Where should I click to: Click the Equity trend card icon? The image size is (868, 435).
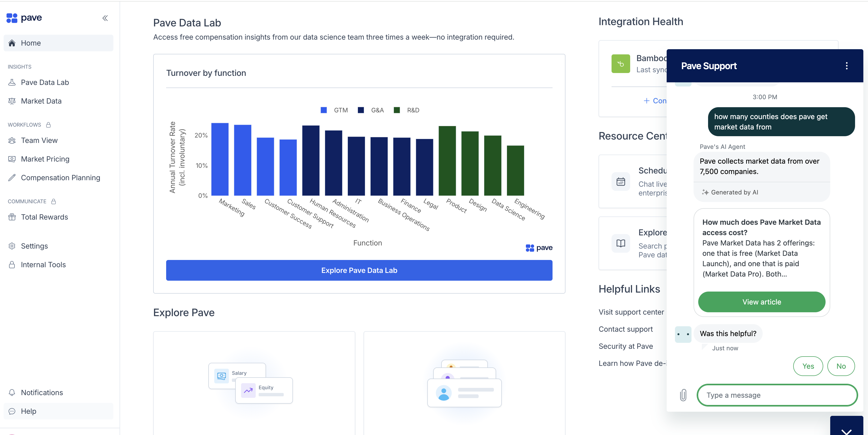248,390
